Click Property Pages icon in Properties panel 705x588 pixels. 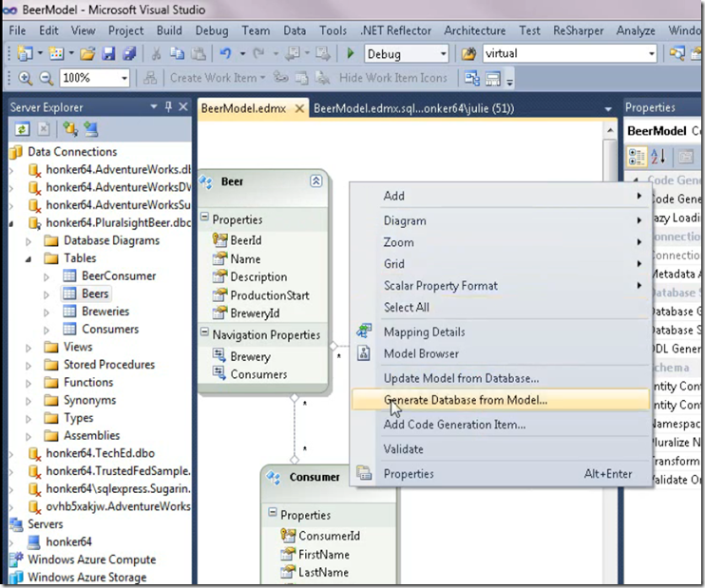tap(686, 157)
